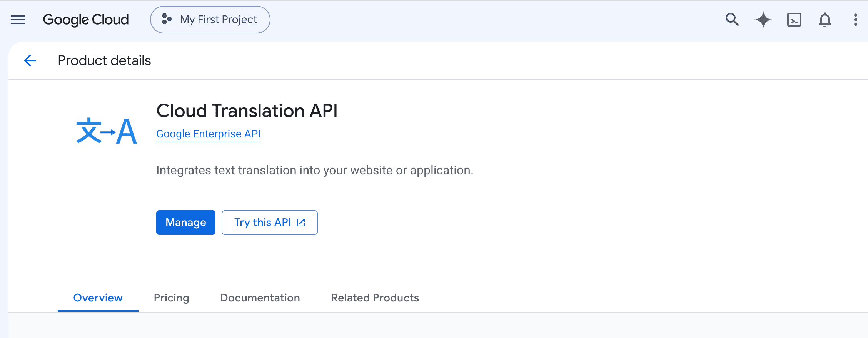Select the Overview tab
868x338 pixels.
pyautogui.click(x=98, y=298)
